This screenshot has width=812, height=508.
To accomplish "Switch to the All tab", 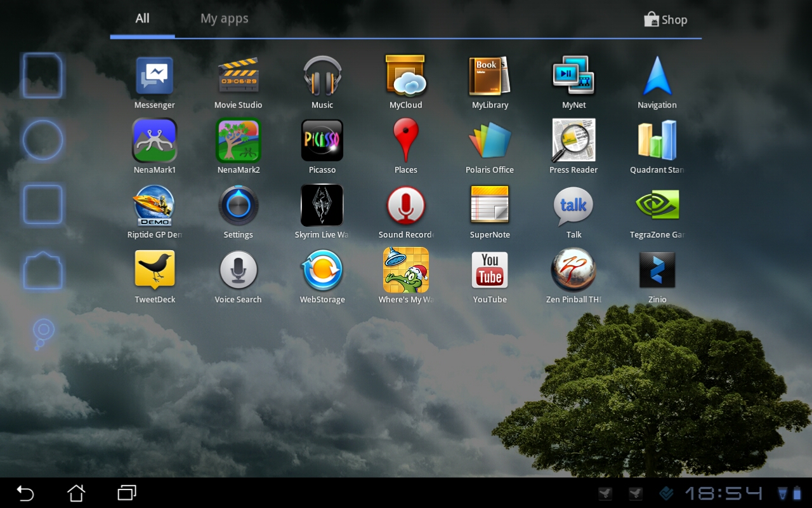I will pyautogui.click(x=142, y=19).
